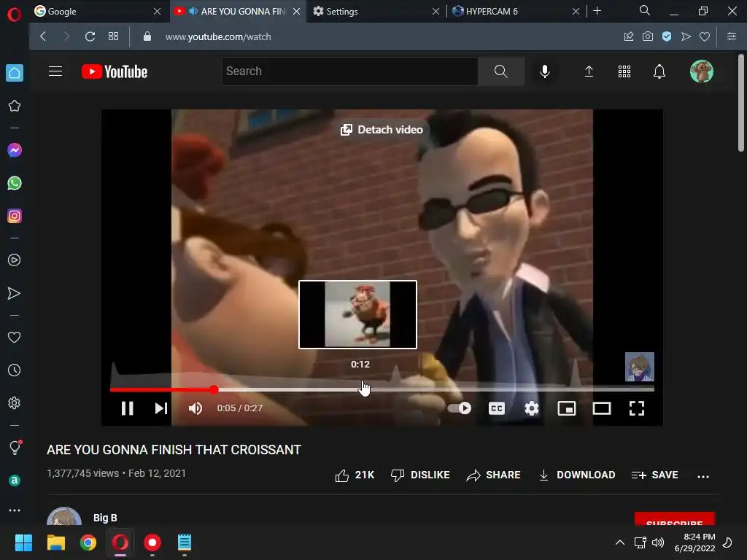Search with voice microphone
This screenshot has width=747, height=560.
click(545, 71)
